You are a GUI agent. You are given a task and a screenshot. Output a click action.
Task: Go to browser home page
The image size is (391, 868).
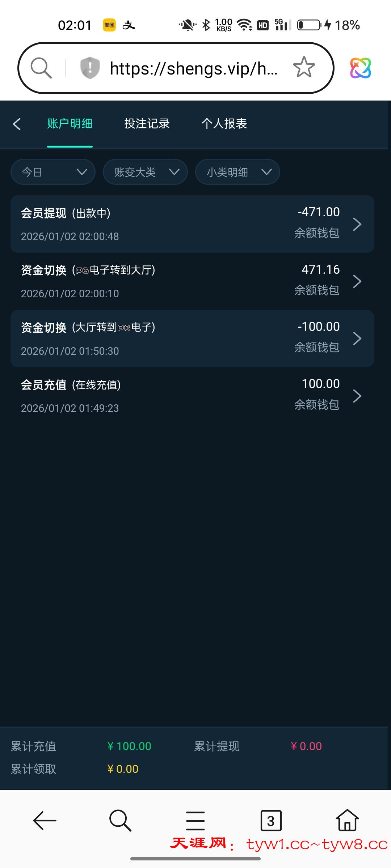pos(347,820)
